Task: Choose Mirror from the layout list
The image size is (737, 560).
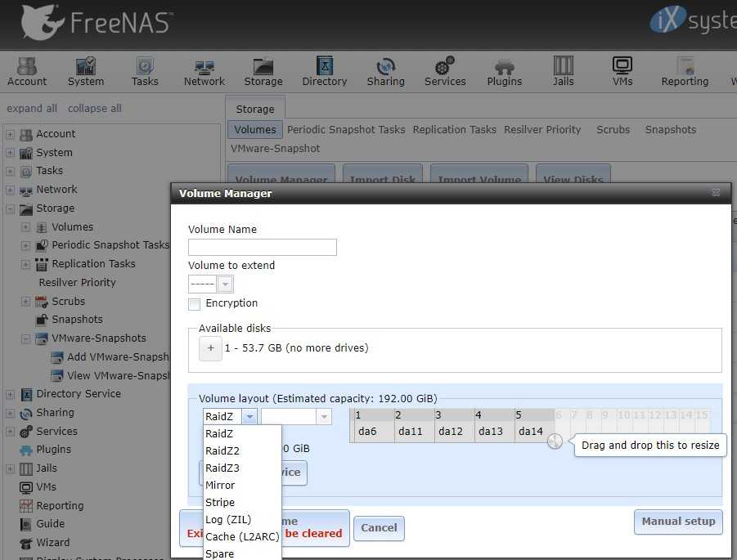Action: point(242,486)
